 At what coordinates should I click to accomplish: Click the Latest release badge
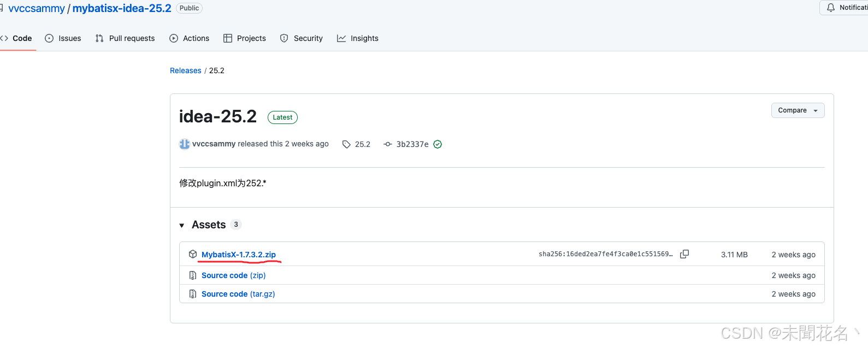pos(282,117)
